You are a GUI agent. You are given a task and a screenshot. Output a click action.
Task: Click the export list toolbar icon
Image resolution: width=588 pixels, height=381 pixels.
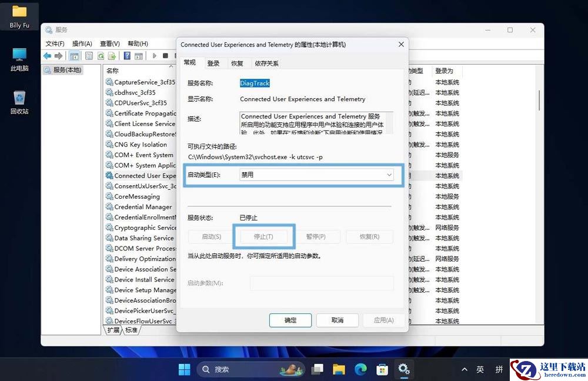[112, 56]
